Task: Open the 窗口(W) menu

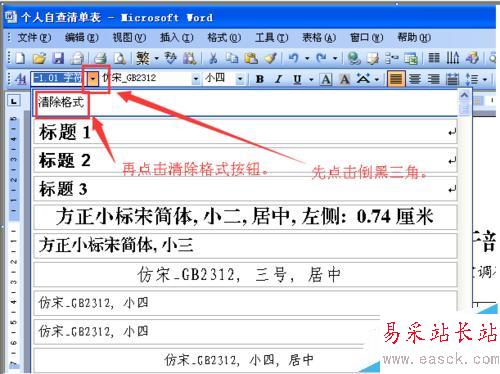Action: [x=366, y=37]
